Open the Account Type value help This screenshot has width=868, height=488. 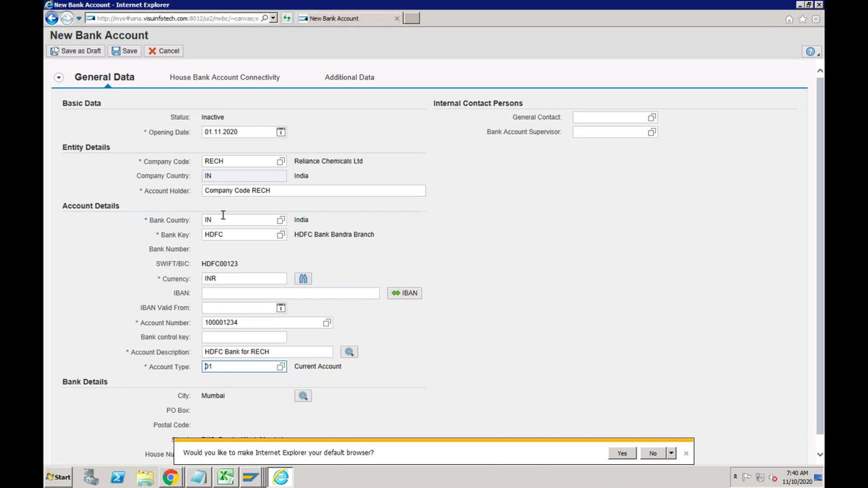(280, 366)
